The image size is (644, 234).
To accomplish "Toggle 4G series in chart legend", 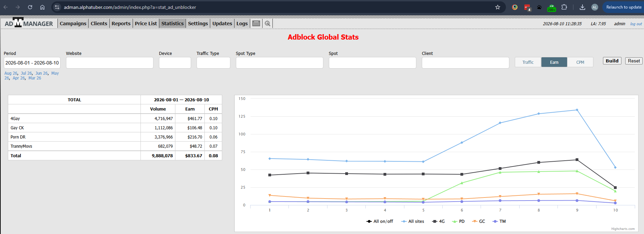I will click(439, 221).
